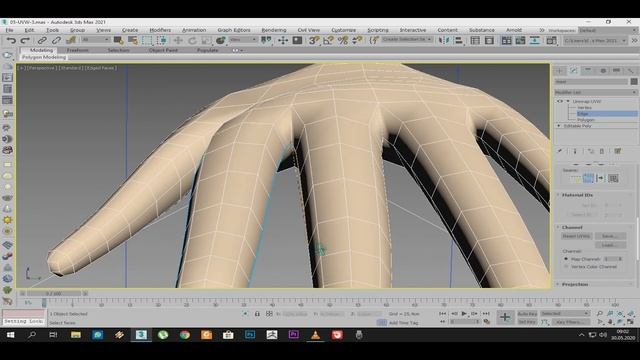Open the Scene Explorer toggle icon
The width and height of the screenshot is (640, 360).
475,40
